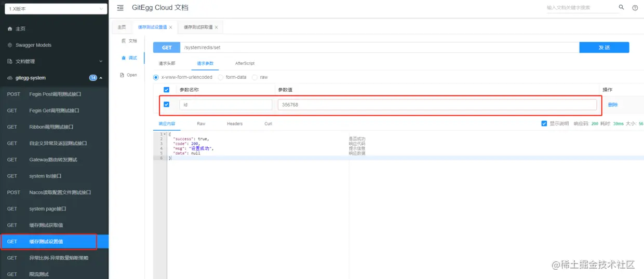Show the Raw response tab
The height and width of the screenshot is (279, 644).
pos(201,123)
